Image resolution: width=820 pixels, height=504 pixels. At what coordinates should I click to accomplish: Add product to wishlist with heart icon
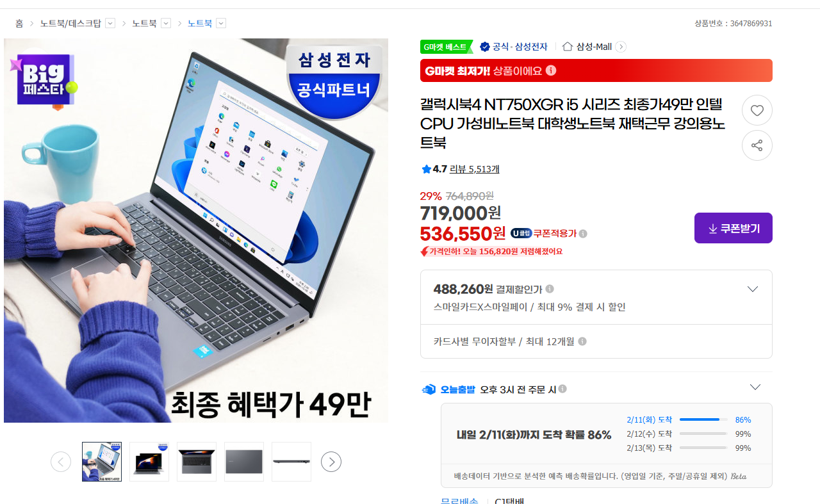click(757, 110)
